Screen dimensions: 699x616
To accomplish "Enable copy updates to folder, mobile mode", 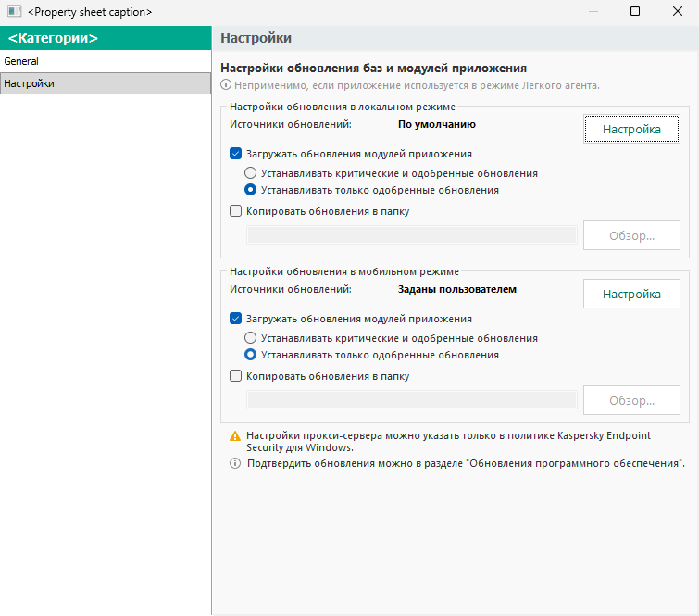I will pos(235,376).
